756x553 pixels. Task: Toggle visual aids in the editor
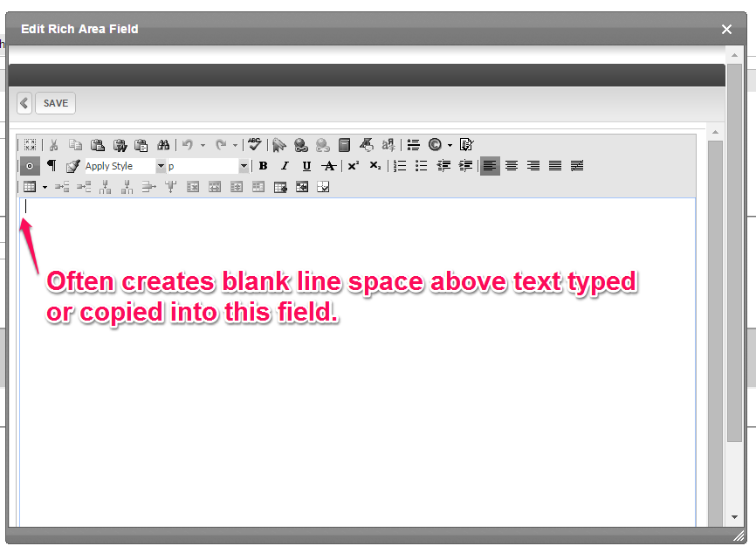tap(30, 166)
